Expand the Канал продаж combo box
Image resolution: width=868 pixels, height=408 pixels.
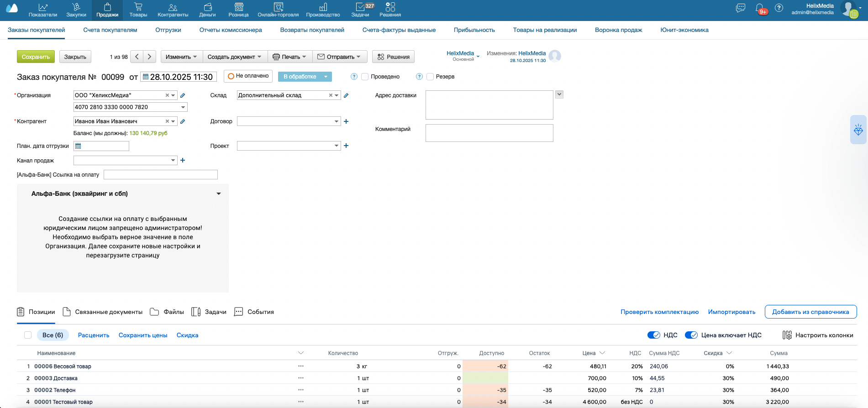(173, 160)
